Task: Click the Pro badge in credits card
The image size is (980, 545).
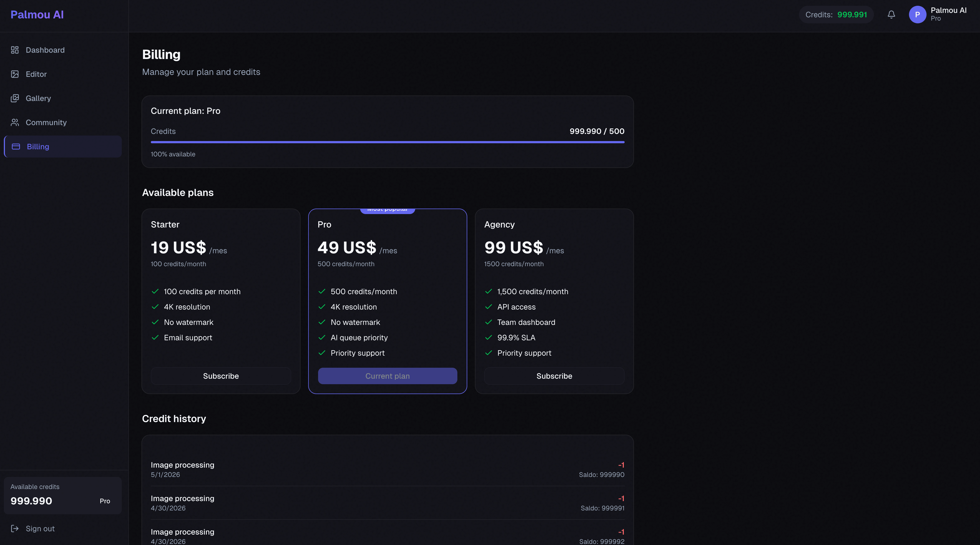Action: point(105,501)
